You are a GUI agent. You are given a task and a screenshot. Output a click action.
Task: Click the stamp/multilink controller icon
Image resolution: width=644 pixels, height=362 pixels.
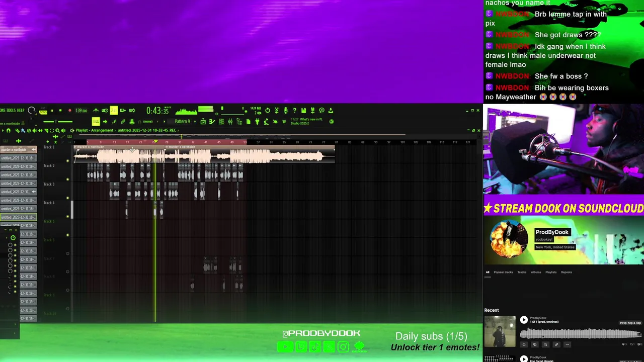pos(132,122)
